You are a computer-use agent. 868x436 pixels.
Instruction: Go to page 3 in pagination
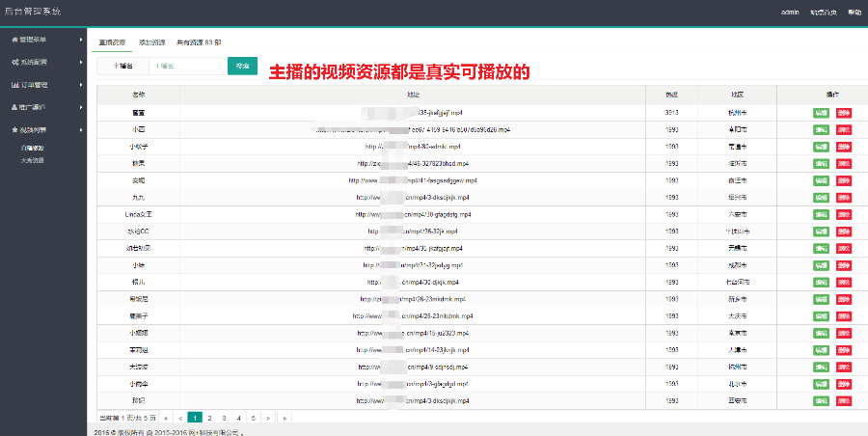coord(224,418)
